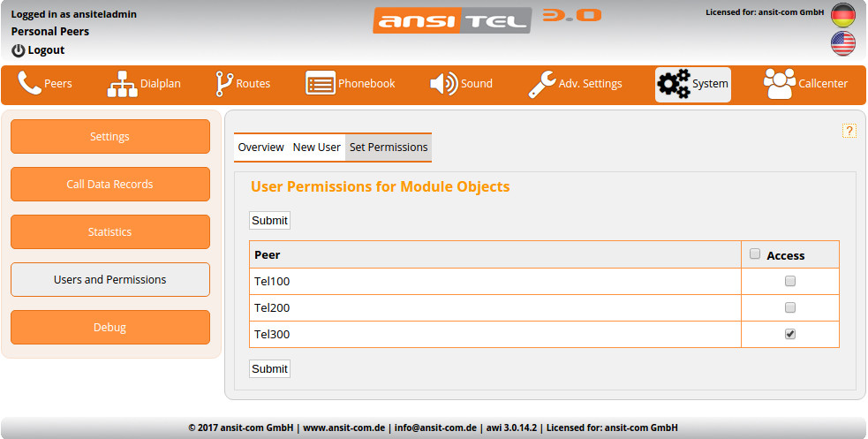Switch to the Overview tab

pos(260,148)
